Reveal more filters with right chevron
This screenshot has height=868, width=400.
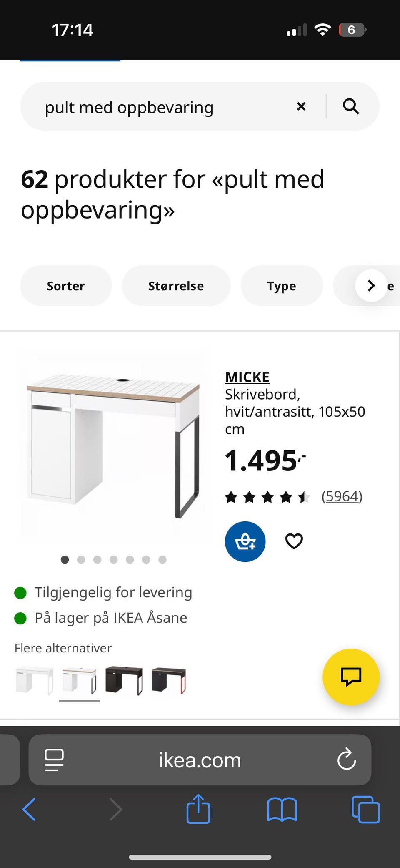[371, 286]
